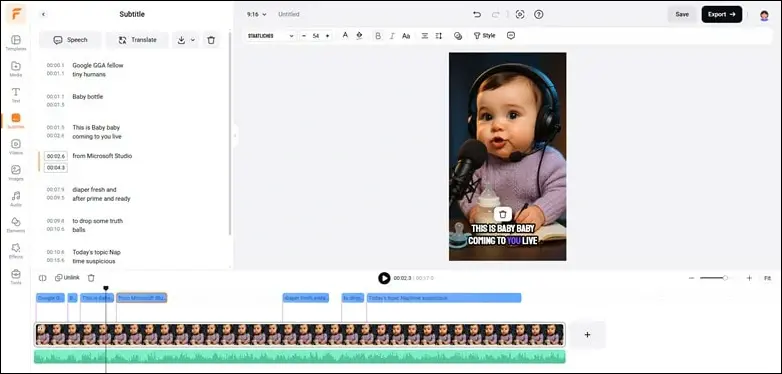Collapse the left panel with the side handle
Screen dimensions: 782x374
[234, 136]
